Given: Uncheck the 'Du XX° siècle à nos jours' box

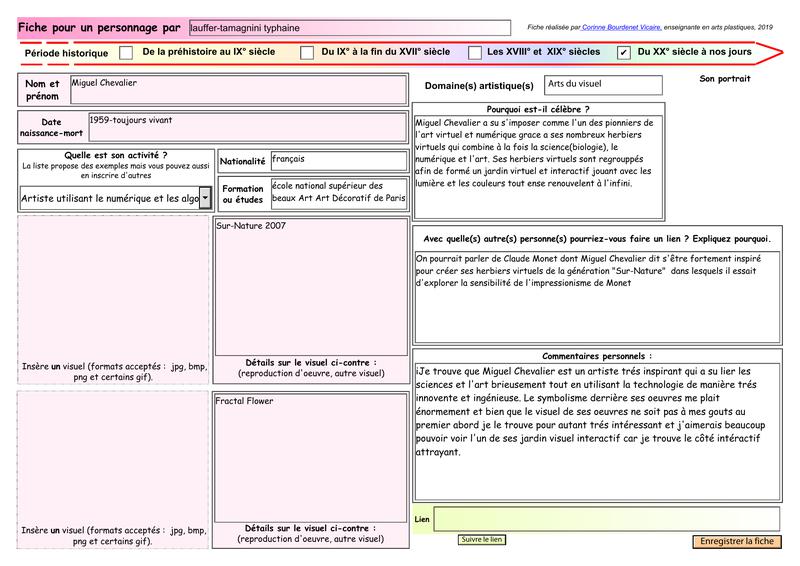Looking at the screenshot, I should [x=624, y=52].
